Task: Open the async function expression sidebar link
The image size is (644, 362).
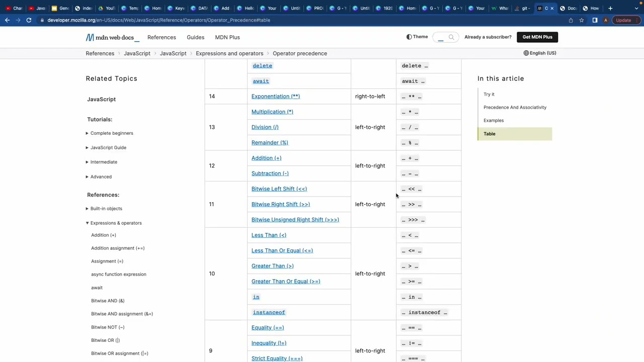Action: click(x=119, y=274)
